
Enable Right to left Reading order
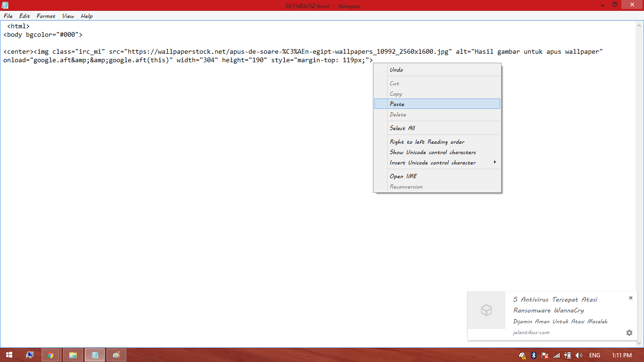[426, 142]
